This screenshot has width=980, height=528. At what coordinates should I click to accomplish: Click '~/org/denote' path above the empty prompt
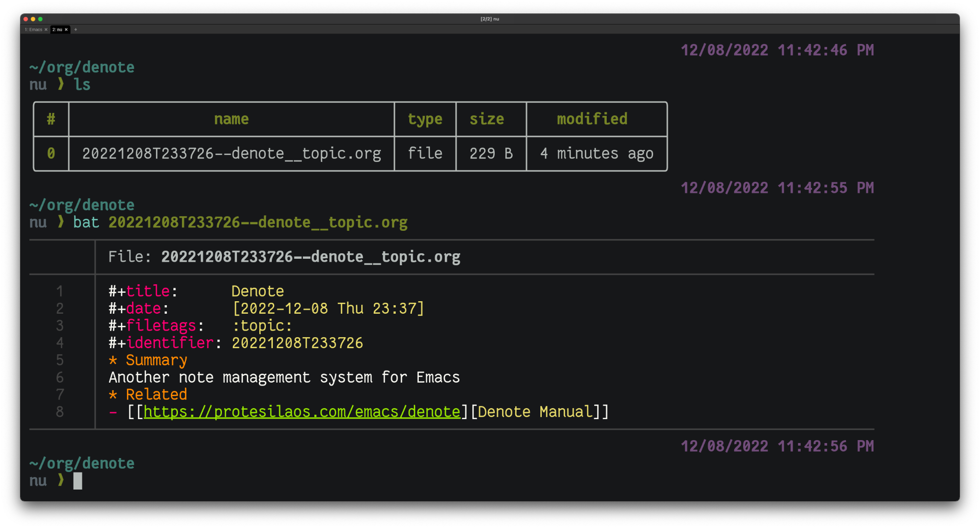point(82,464)
